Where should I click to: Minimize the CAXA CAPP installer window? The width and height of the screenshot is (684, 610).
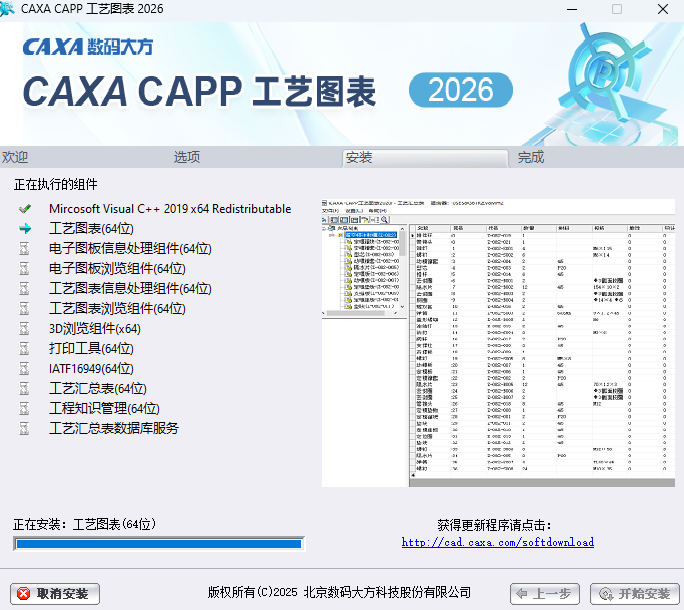coord(572,9)
